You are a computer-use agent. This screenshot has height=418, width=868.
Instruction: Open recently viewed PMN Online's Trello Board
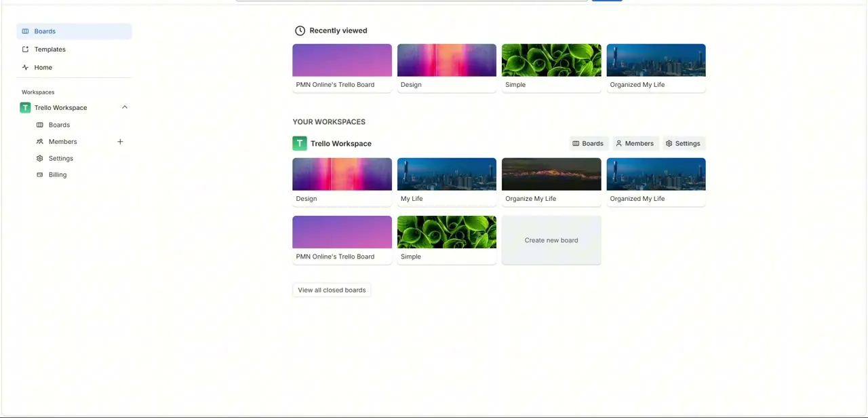(342, 68)
